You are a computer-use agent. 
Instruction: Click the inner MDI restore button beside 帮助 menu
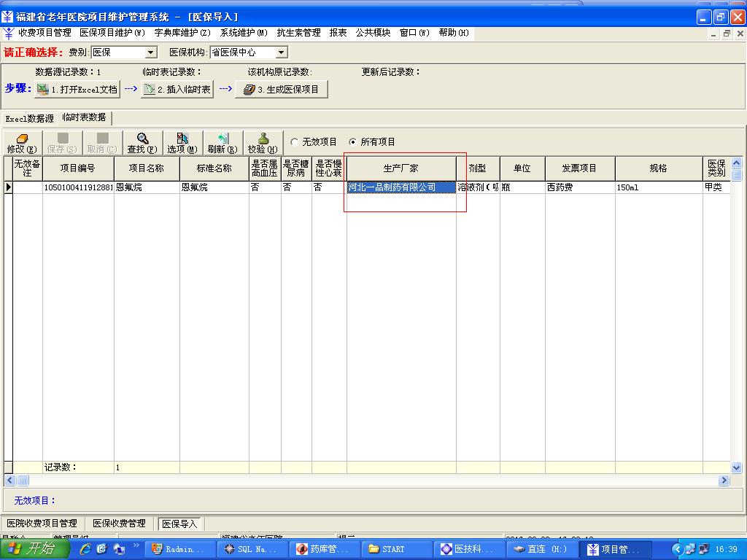[x=727, y=34]
